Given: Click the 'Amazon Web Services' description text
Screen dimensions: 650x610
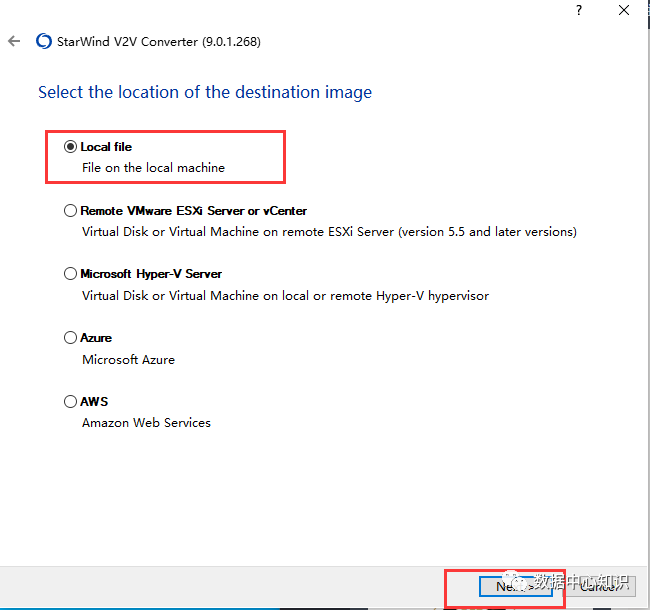Looking at the screenshot, I should click(x=146, y=423).
